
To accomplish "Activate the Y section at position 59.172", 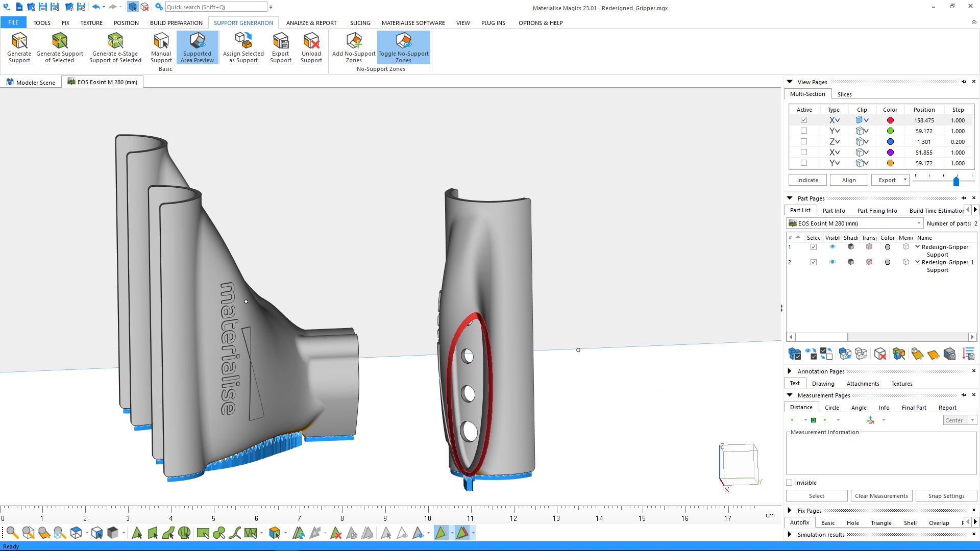I will [x=804, y=131].
